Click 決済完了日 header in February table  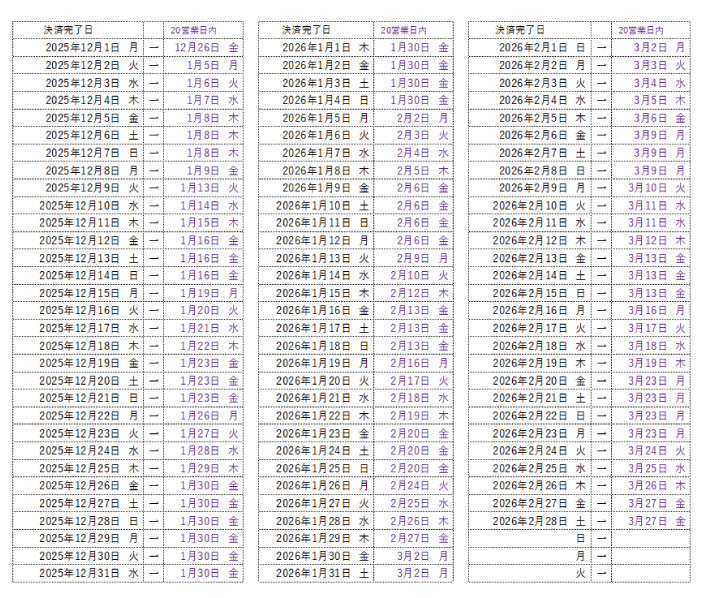pyautogui.click(x=520, y=30)
